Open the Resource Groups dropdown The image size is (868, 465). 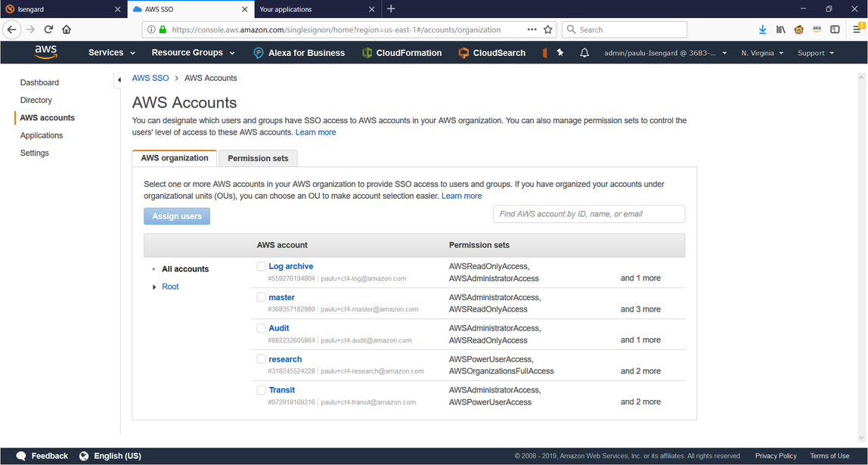(x=194, y=53)
